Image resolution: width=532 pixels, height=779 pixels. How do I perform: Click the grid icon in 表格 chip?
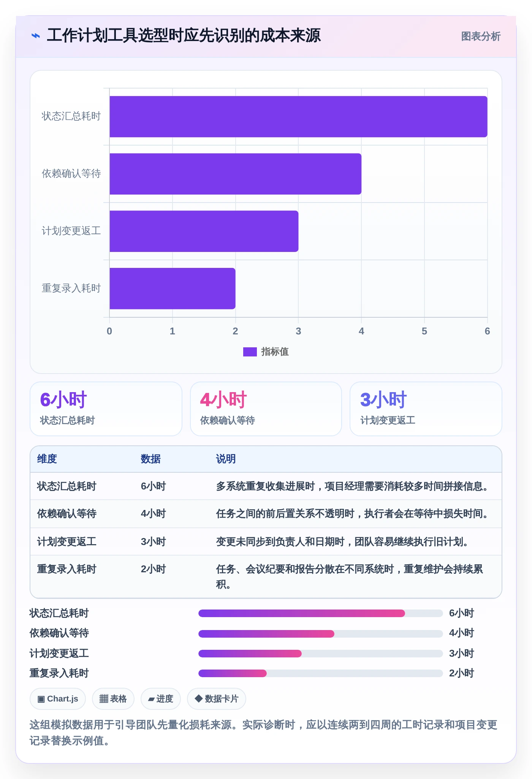[x=104, y=699]
